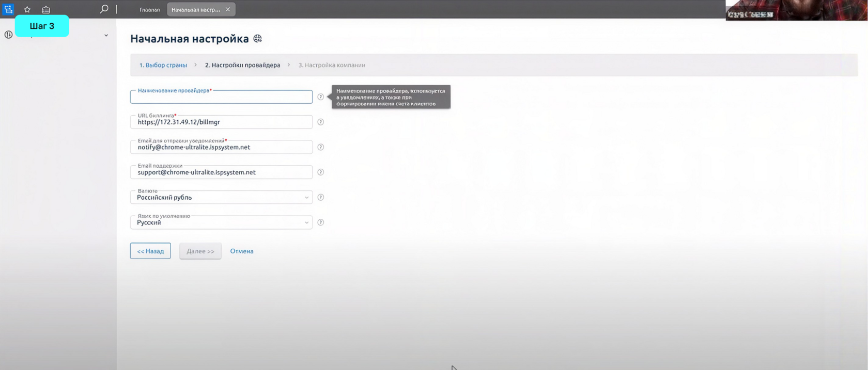
Task: Select step 3. Настройка компании
Action: [332, 65]
